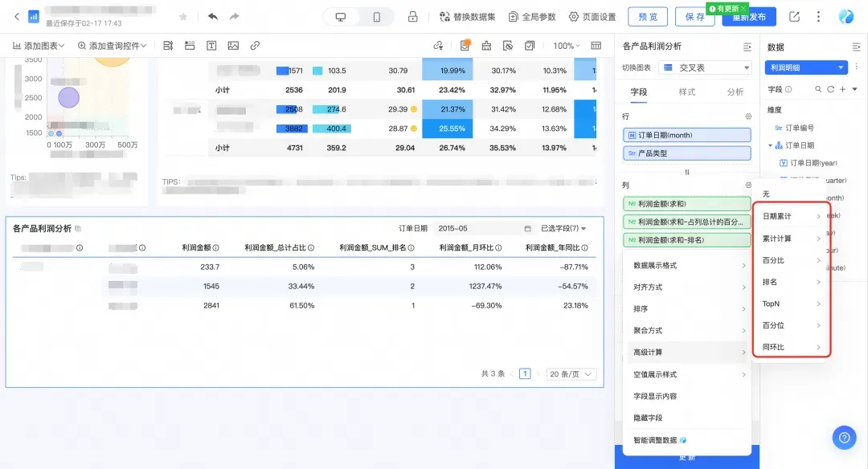The width and height of the screenshot is (868, 469).
Task: Switch to the 字段 tab
Action: pyautogui.click(x=639, y=92)
